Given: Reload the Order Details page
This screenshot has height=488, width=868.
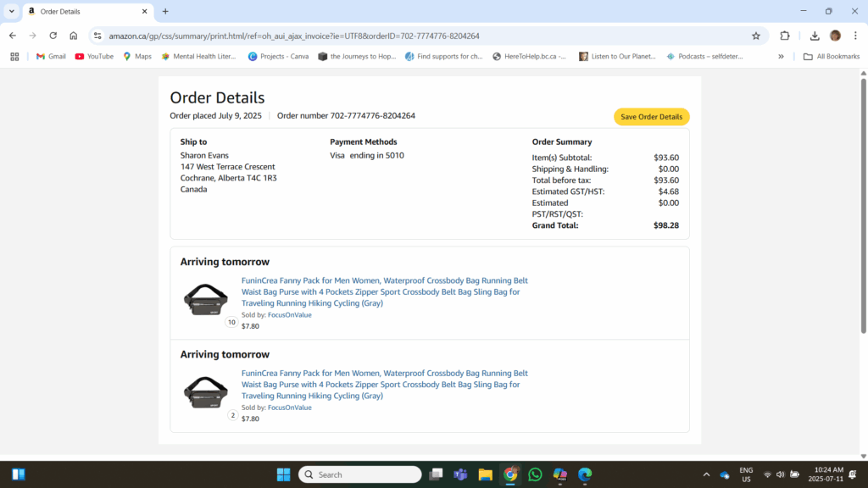Looking at the screenshot, I should coord(53,36).
